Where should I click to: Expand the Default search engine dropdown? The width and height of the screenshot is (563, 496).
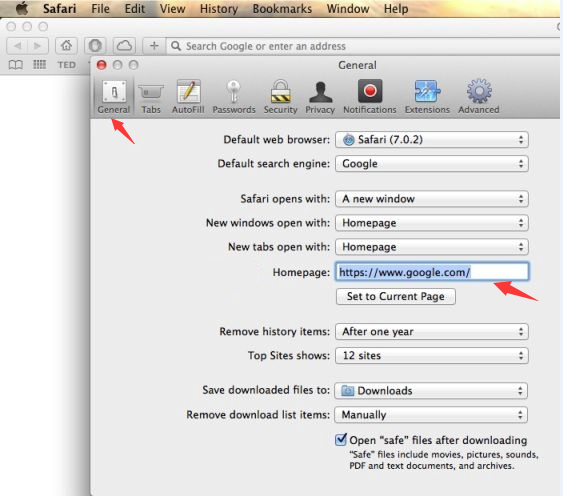coord(432,164)
